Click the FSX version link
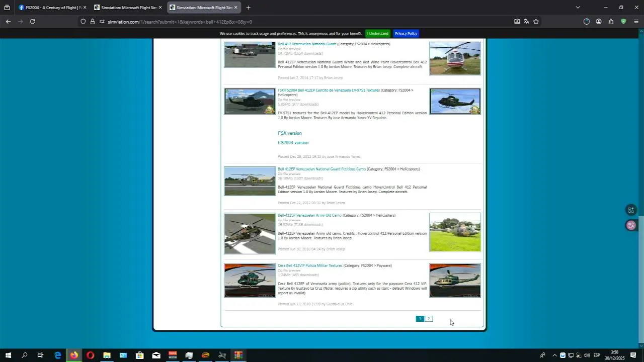This screenshot has height=362, width=644. point(290,133)
